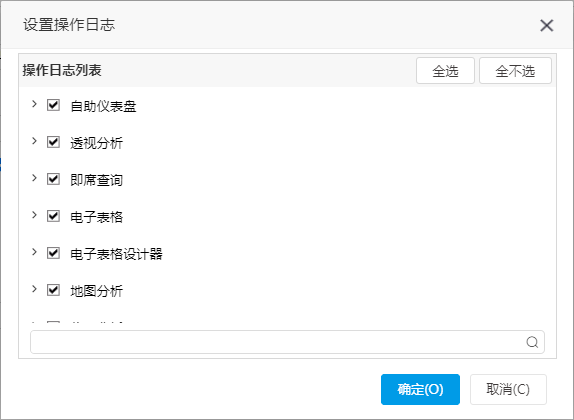Expand the 电子表格 node chevron
Screen dimensions: 574x420
click(34, 215)
